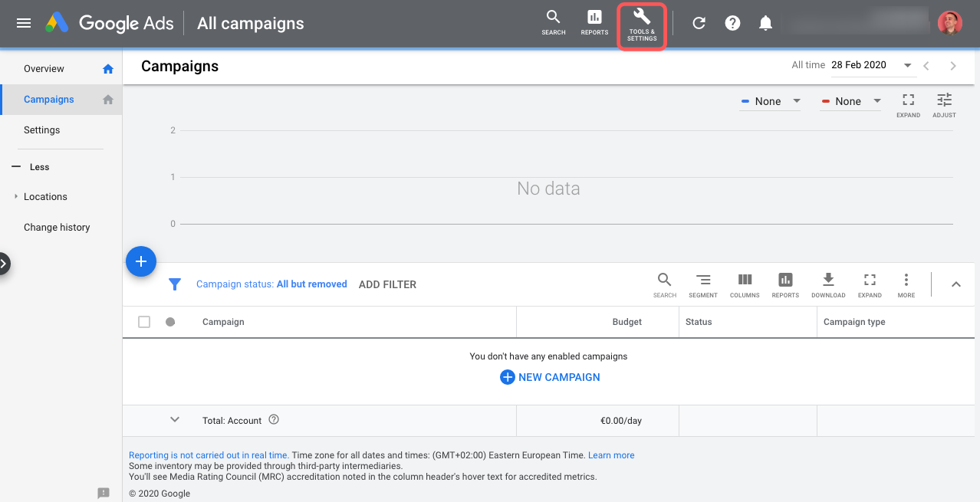The image size is (980, 502).
Task: Click the status dot column header
Action: [x=170, y=322]
